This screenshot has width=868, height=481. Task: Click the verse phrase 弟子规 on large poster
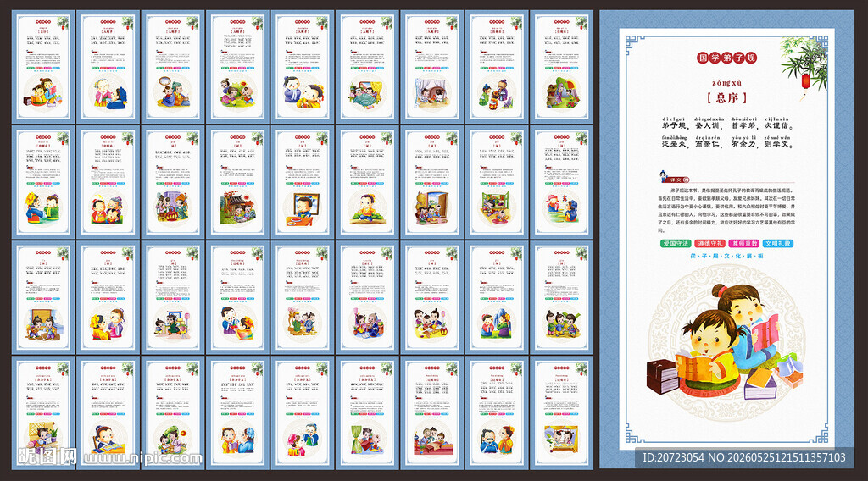pyautogui.click(x=674, y=125)
